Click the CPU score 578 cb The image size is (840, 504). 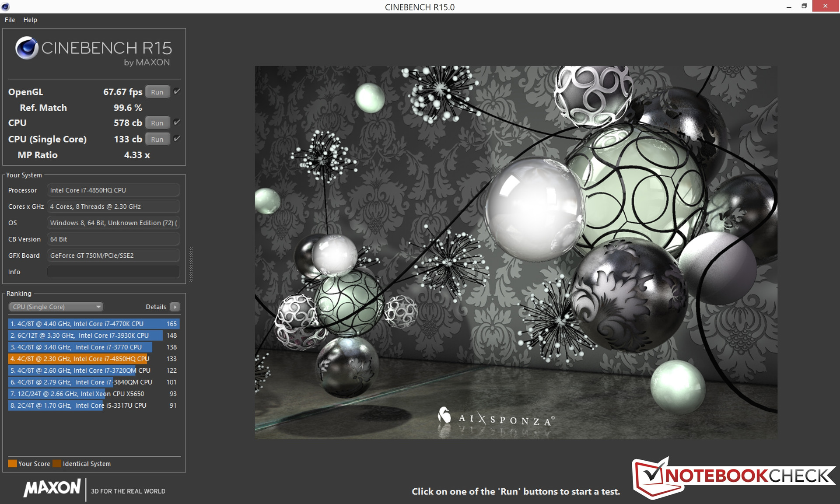(128, 123)
